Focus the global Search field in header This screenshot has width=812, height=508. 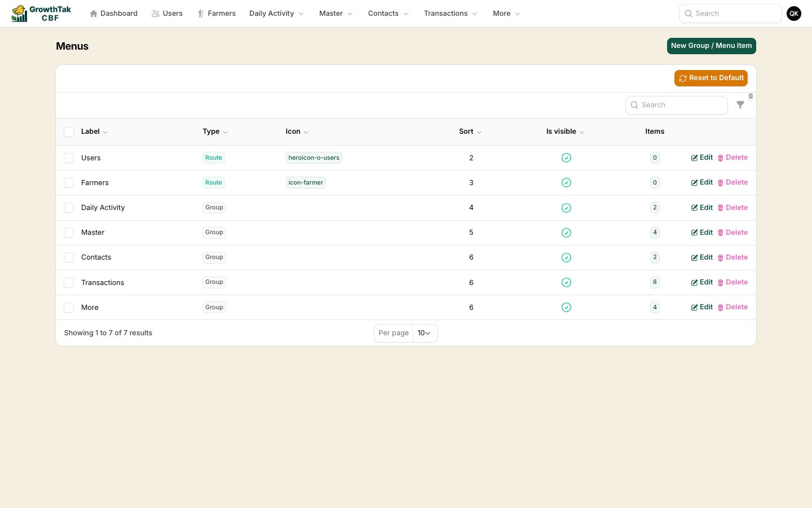coord(730,14)
